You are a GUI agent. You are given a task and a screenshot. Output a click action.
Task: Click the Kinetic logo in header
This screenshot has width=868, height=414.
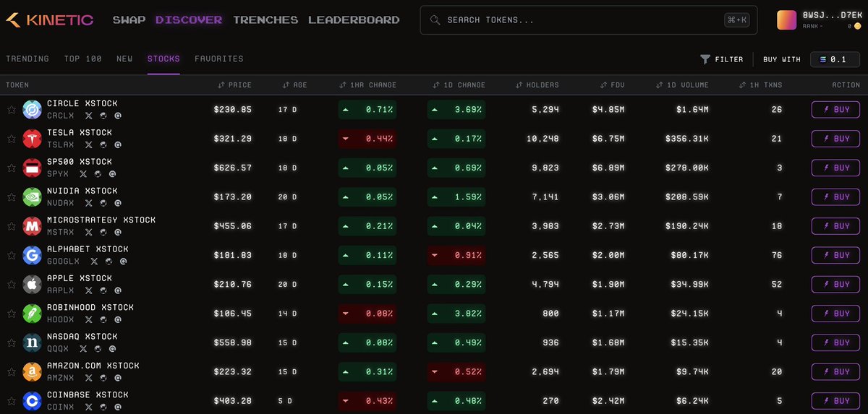(x=49, y=20)
